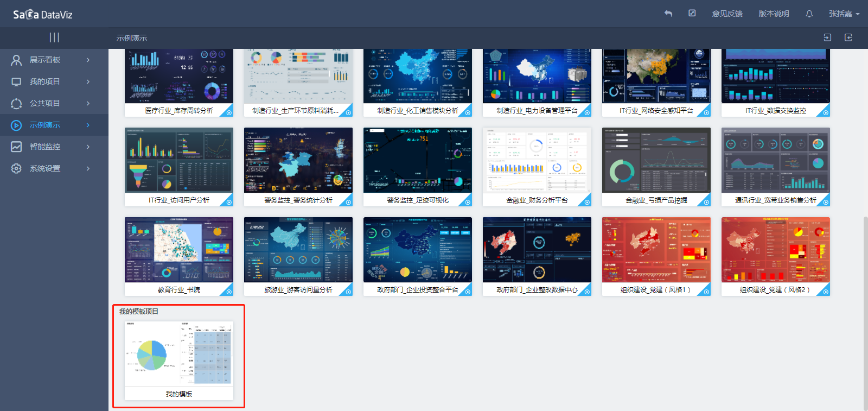Preview 教育行业_书院 via corner icon
Screen dimensions: 868x411
(229, 292)
